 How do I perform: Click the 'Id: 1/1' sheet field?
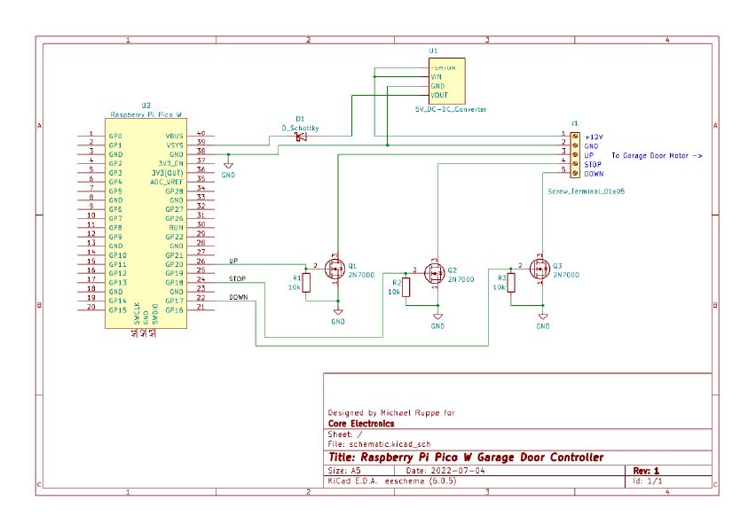click(x=648, y=481)
